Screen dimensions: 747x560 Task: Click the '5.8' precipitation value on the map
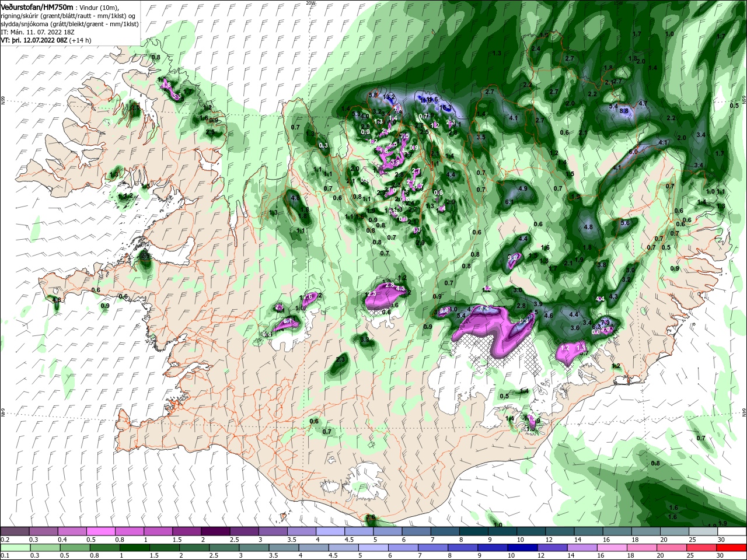point(373,94)
